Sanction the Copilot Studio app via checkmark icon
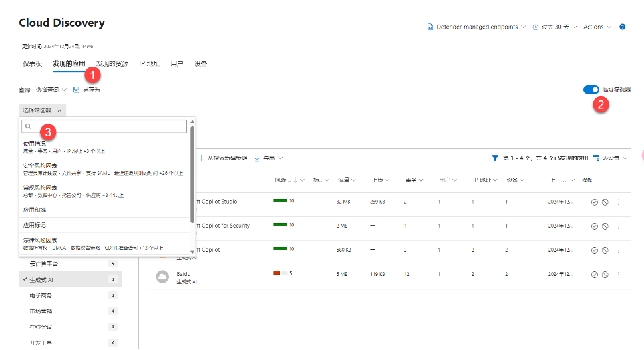 594,202
